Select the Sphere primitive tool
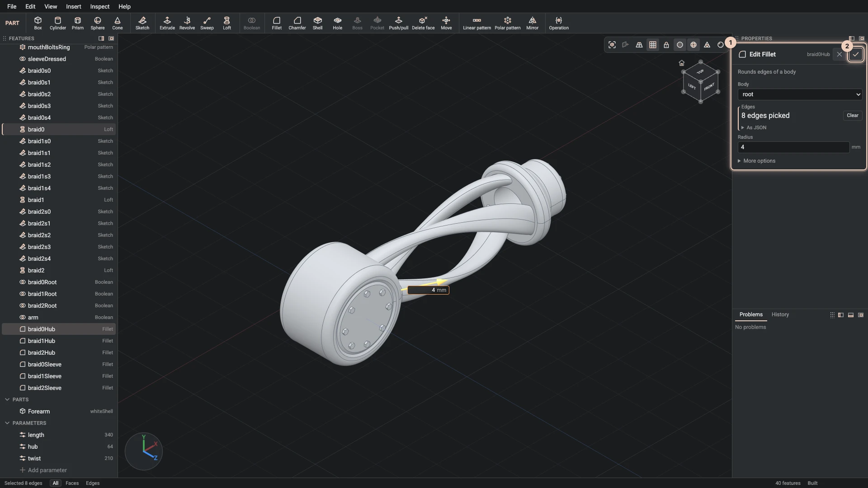Image resolution: width=868 pixels, height=488 pixels. coord(98,23)
